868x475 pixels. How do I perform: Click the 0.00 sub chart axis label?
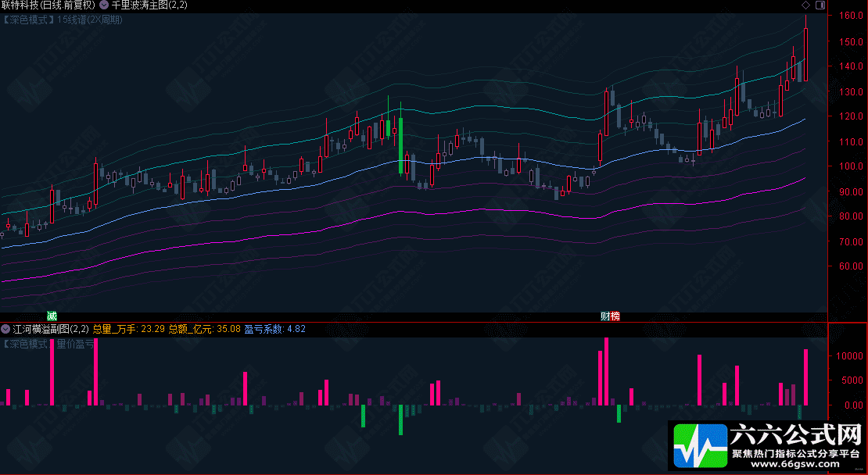[x=854, y=405]
